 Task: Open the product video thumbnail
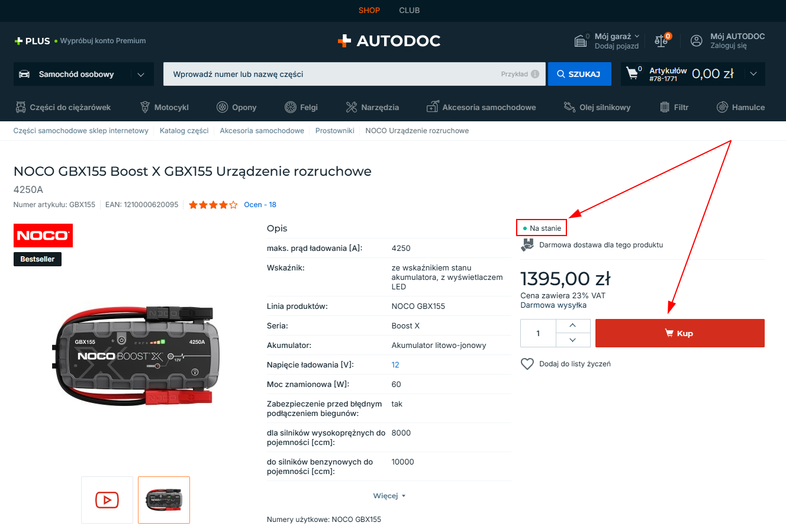[107, 500]
